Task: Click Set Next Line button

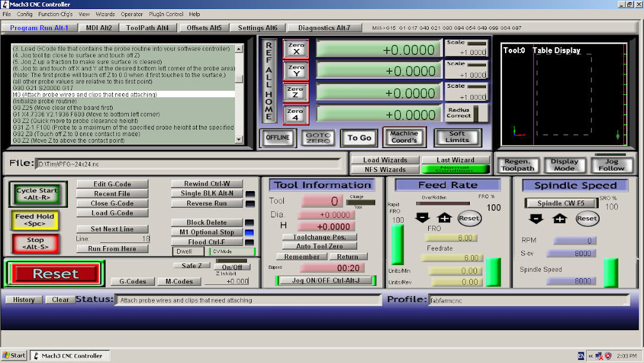Action: (112, 229)
